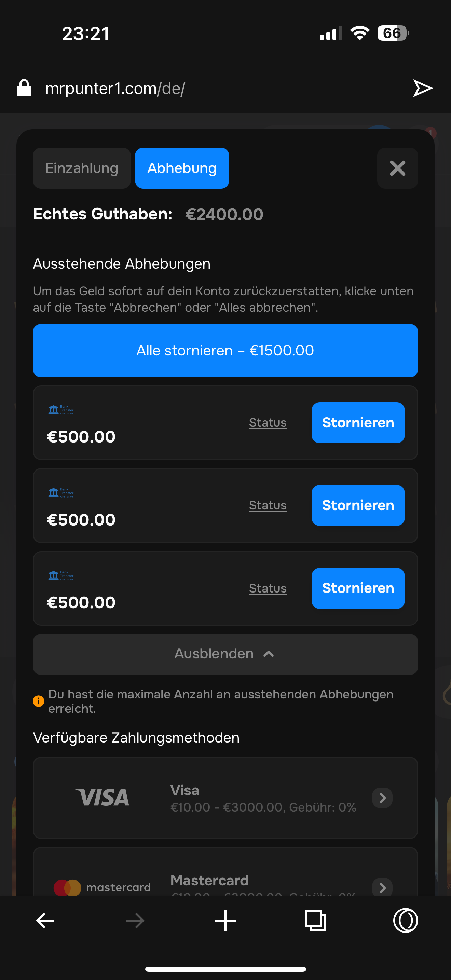The height and width of the screenshot is (980, 451).
Task: Open the Opera menu icon
Action: point(405,921)
